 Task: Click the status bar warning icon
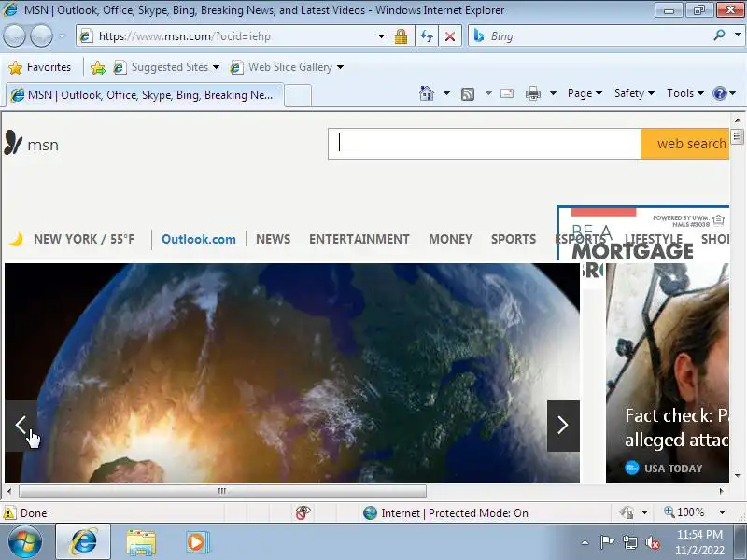pos(9,512)
